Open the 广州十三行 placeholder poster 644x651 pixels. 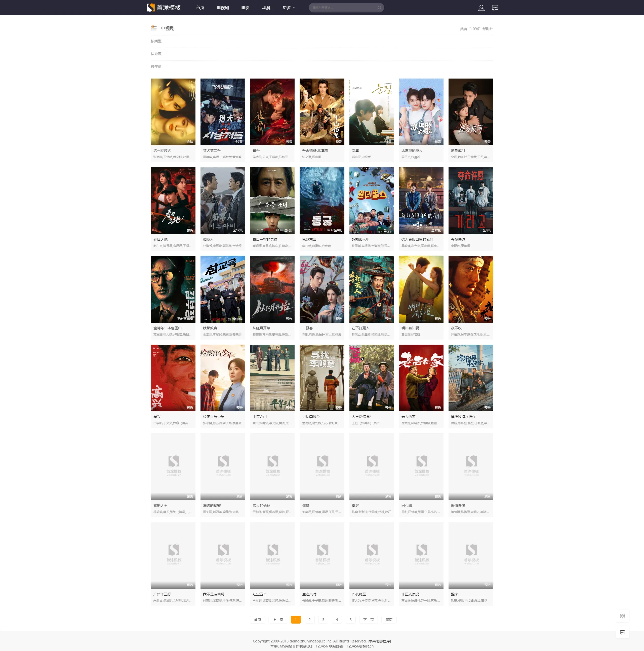[173, 555]
